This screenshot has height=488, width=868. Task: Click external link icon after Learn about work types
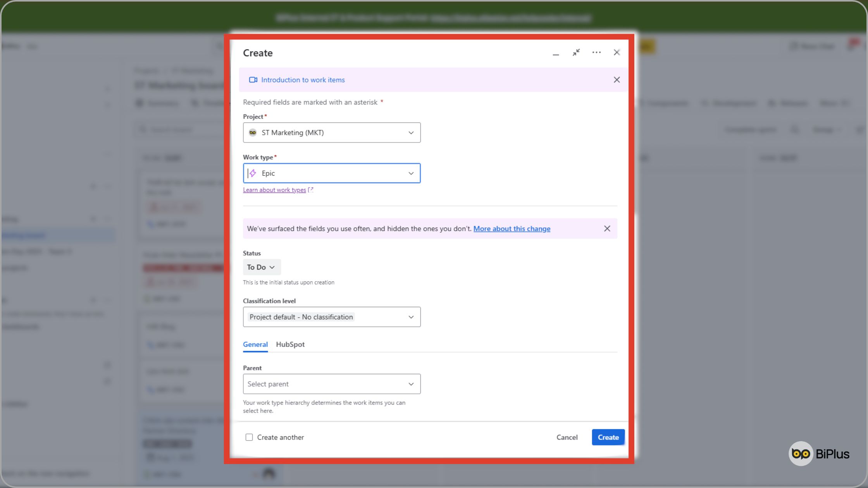310,190
